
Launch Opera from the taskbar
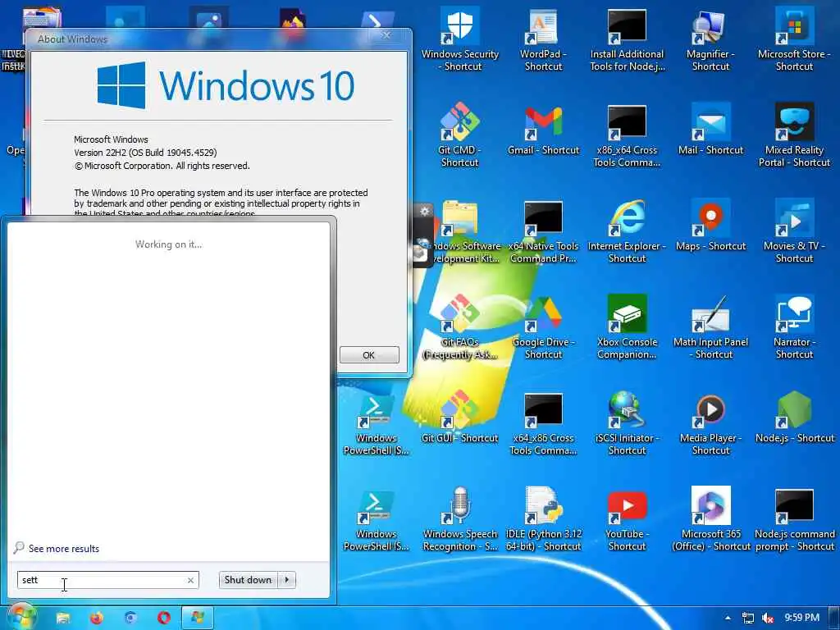[x=164, y=618]
